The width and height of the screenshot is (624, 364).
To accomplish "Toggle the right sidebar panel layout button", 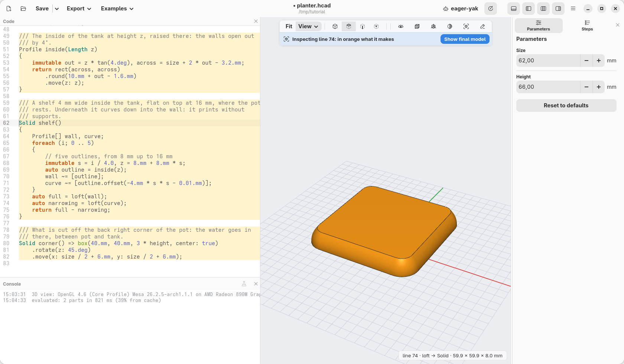I will click(x=558, y=9).
